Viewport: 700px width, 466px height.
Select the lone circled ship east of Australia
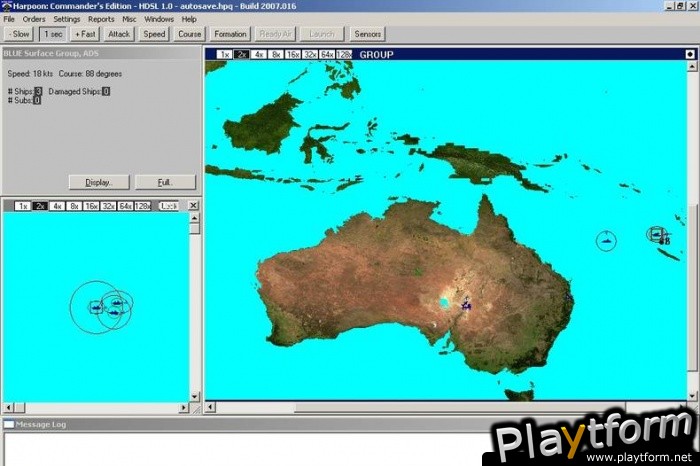click(606, 241)
